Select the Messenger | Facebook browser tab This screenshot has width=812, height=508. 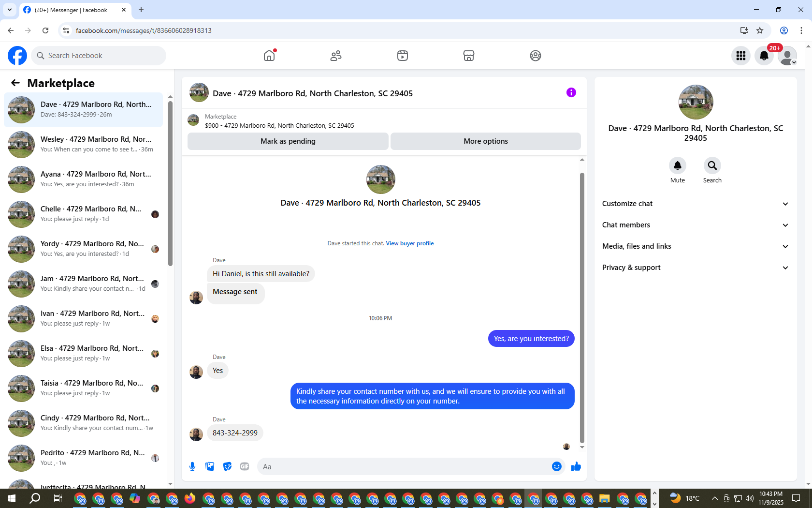(x=75, y=10)
